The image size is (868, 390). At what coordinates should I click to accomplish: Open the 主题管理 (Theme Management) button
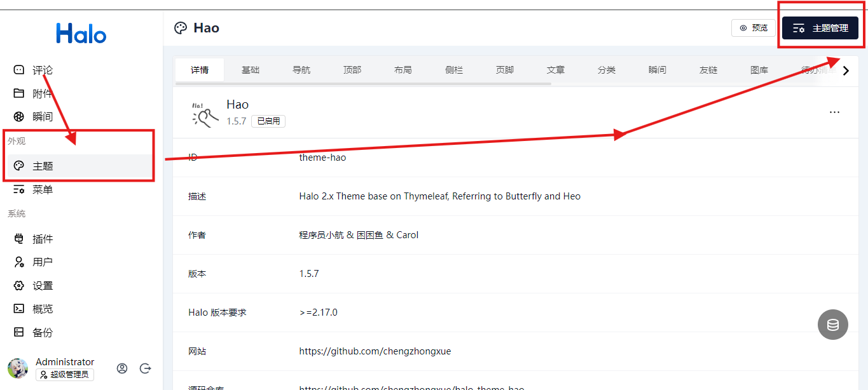pos(820,28)
